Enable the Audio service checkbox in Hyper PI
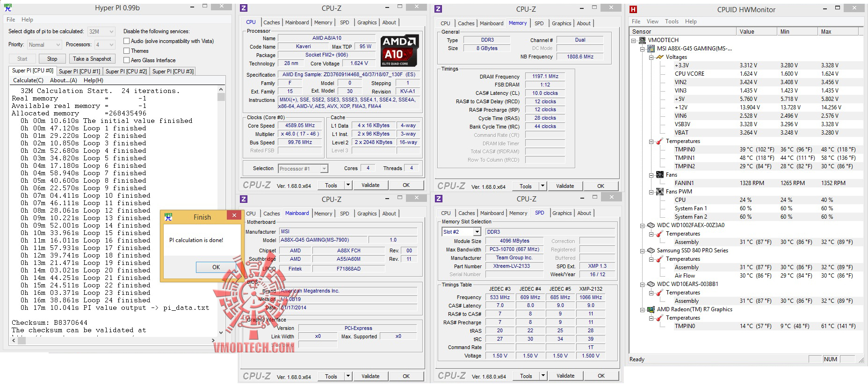 coord(126,41)
